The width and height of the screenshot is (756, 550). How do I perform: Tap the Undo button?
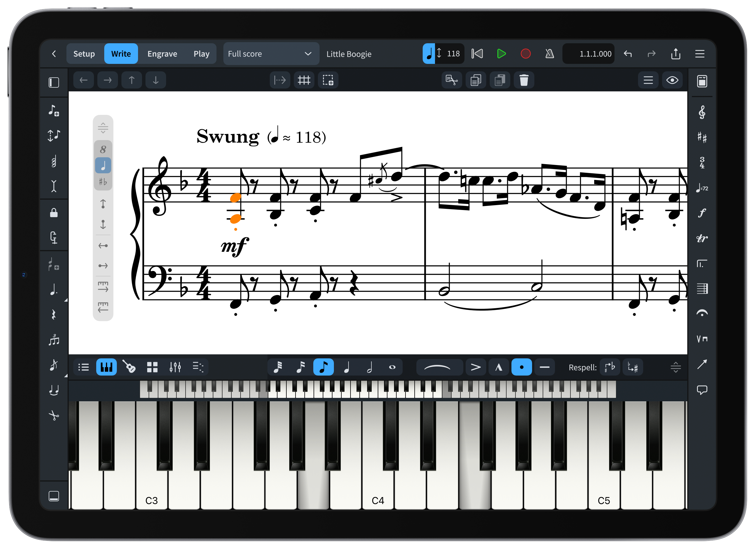[x=628, y=54]
